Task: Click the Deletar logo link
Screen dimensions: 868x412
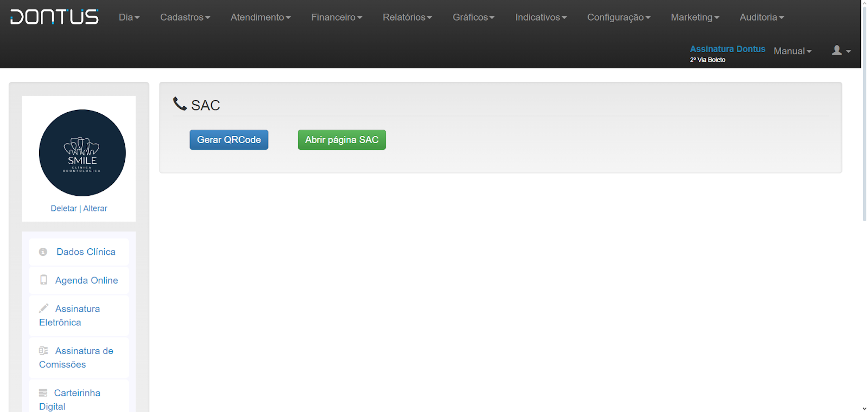Action: click(63, 209)
